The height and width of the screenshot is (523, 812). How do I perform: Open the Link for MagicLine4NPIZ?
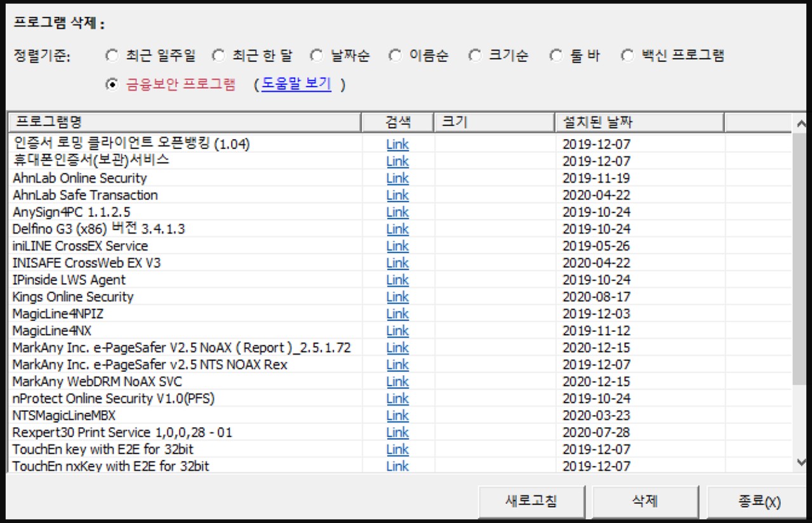pos(398,314)
